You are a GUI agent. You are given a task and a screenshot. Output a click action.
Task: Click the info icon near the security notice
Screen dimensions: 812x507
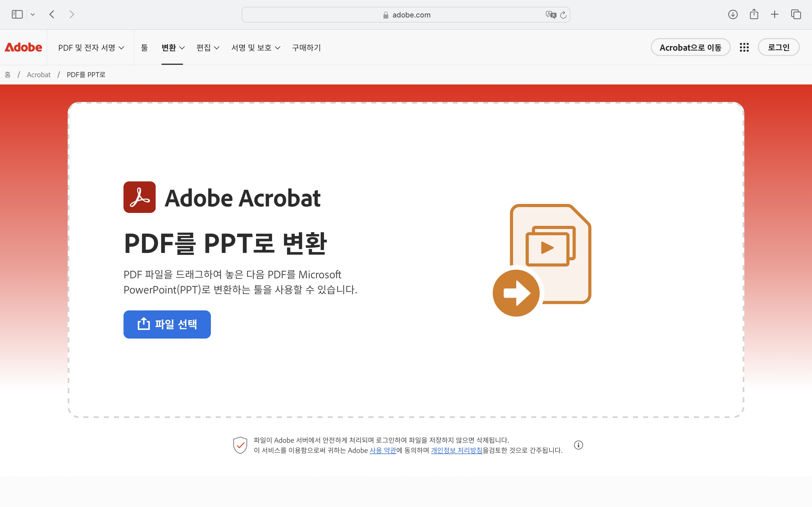click(579, 445)
